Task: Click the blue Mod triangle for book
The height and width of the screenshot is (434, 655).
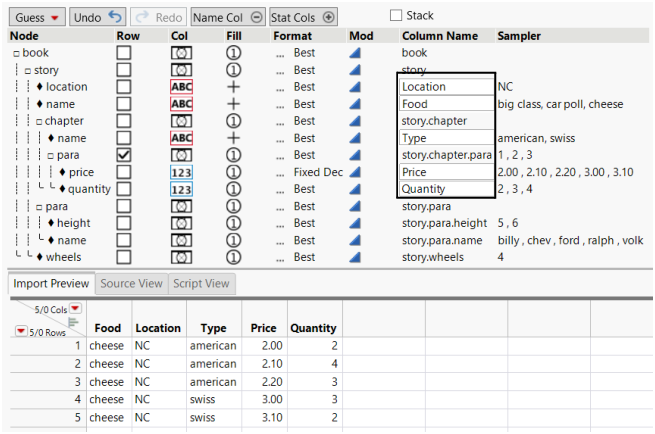Action: [x=355, y=53]
